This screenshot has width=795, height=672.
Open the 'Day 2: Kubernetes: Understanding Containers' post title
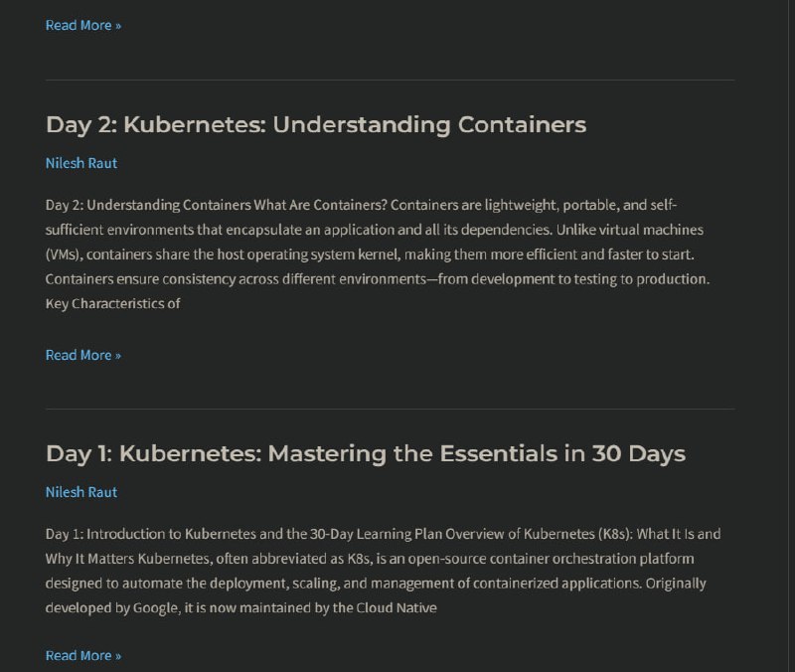[x=316, y=125]
